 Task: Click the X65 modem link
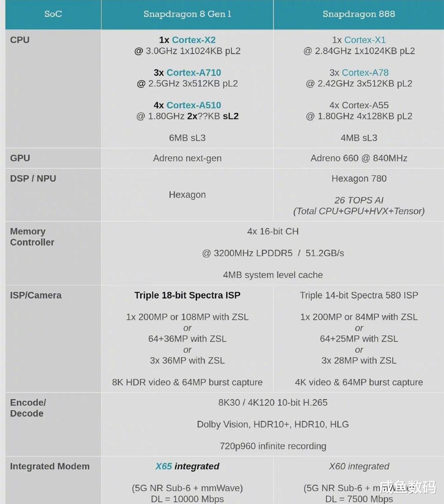coord(164,466)
